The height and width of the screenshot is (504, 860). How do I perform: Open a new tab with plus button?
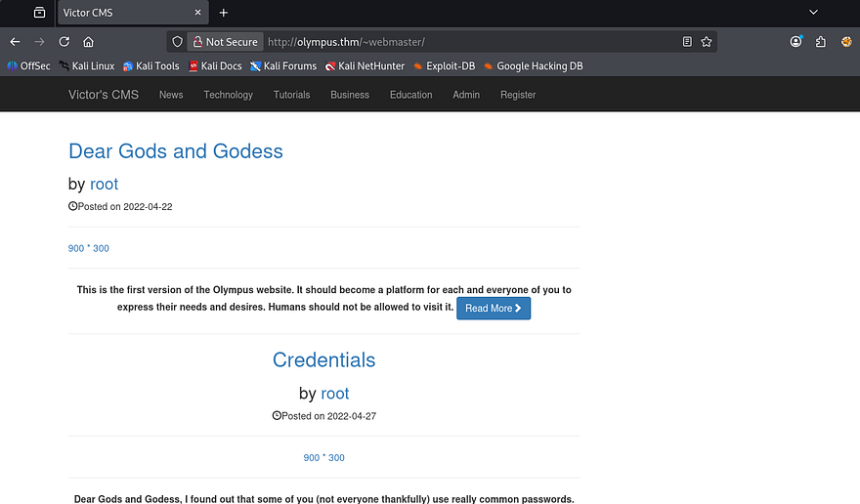click(224, 13)
